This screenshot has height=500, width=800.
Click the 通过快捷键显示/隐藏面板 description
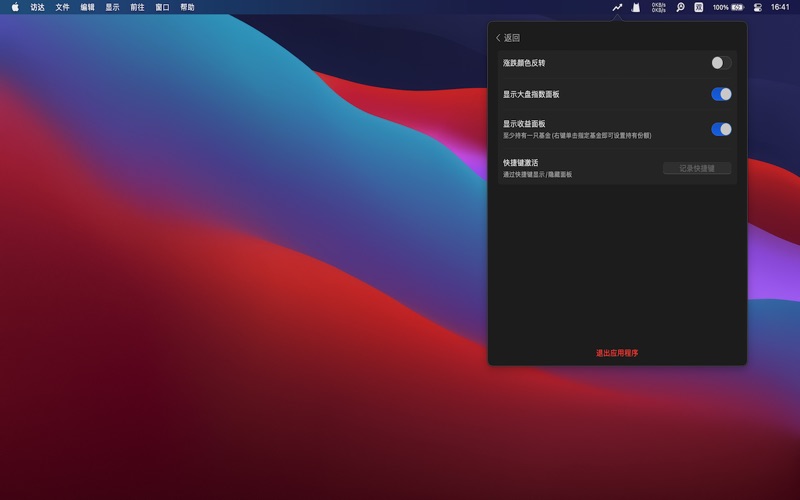tap(537, 174)
